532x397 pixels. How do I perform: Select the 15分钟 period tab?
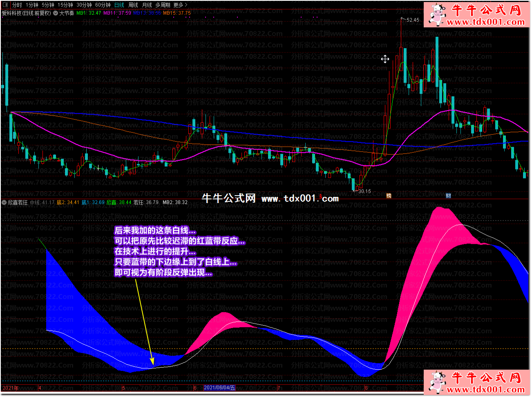(x=65, y=5)
